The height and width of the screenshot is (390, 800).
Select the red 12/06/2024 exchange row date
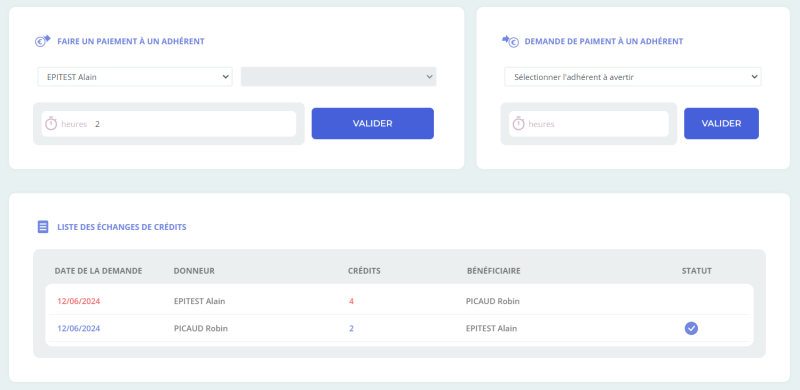[x=79, y=301]
